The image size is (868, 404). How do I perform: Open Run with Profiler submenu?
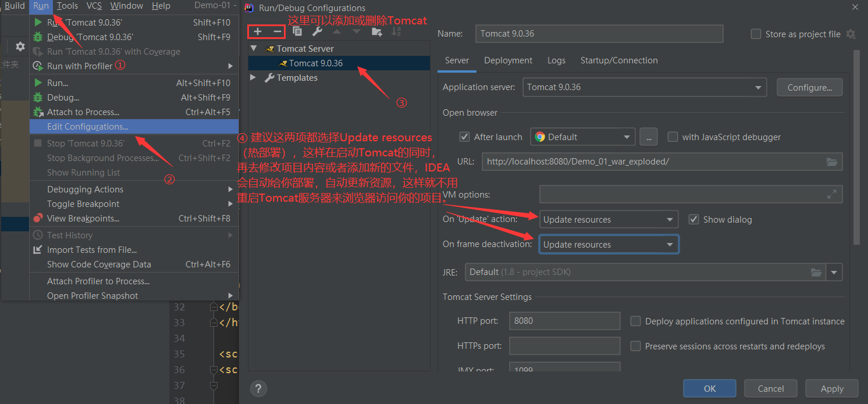click(x=134, y=66)
